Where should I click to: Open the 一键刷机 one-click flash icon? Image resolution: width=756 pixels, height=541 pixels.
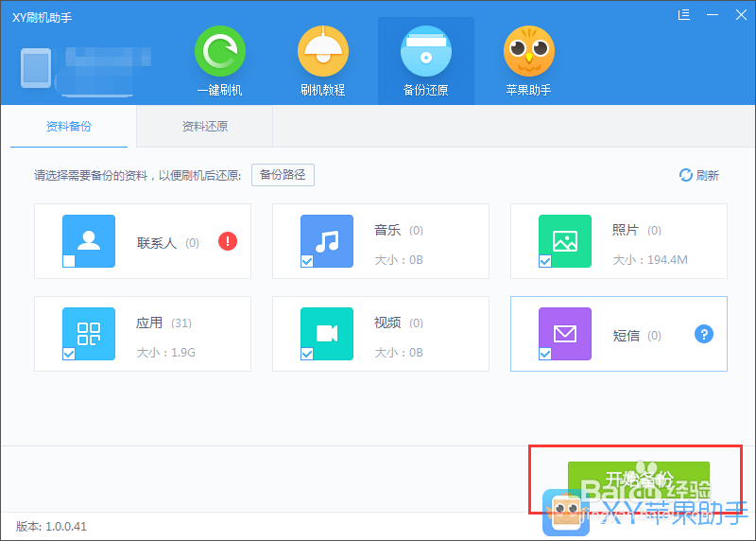click(220, 52)
